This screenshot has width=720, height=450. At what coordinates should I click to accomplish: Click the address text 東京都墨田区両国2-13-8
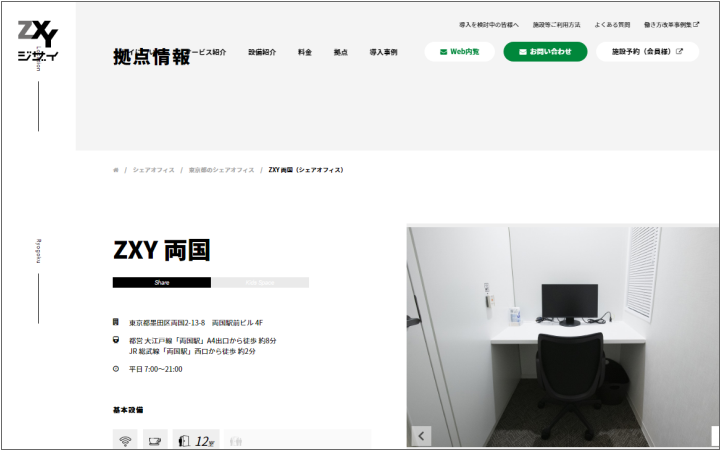[167, 322]
